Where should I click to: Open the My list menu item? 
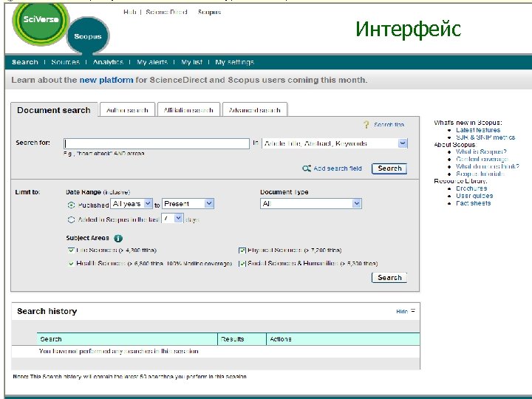coord(191,62)
